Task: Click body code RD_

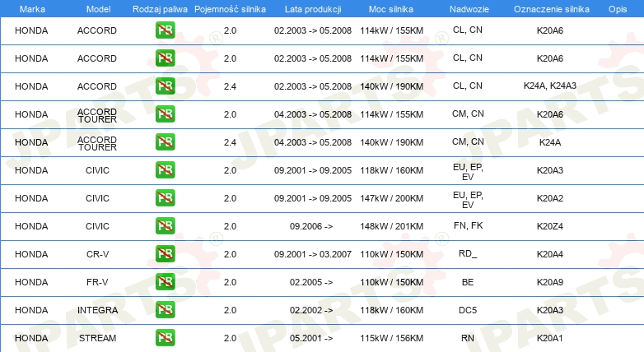Action: (x=468, y=253)
